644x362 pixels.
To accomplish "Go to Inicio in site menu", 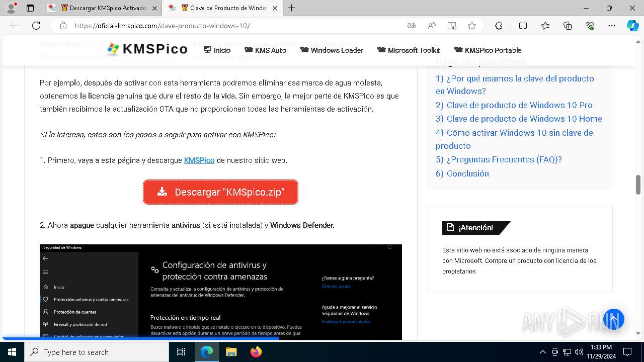I will click(217, 50).
